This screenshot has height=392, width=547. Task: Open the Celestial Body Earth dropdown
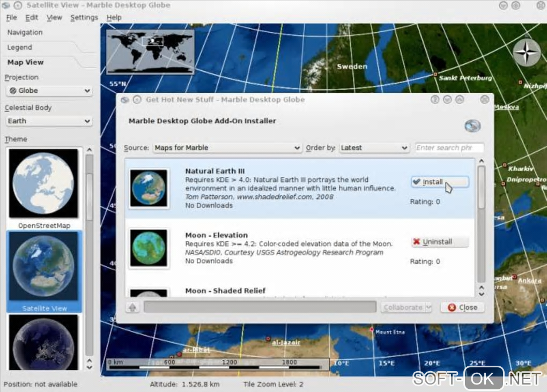(x=49, y=121)
